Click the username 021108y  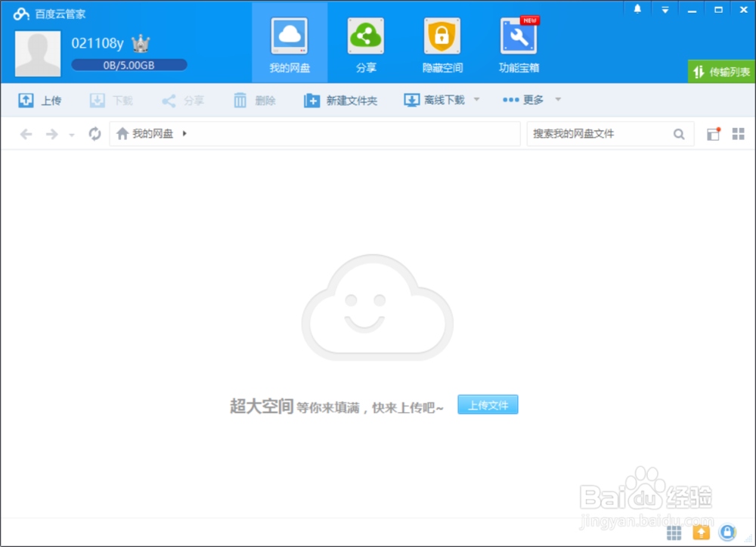98,43
